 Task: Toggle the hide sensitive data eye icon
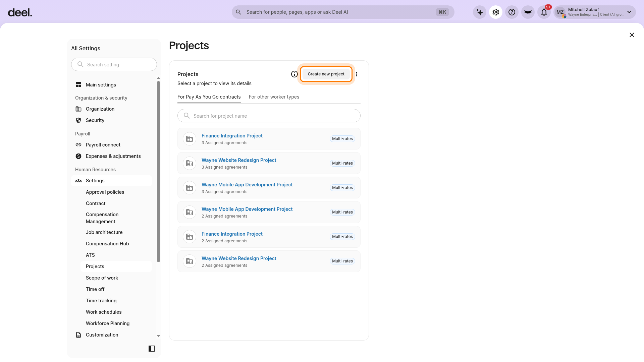528,12
